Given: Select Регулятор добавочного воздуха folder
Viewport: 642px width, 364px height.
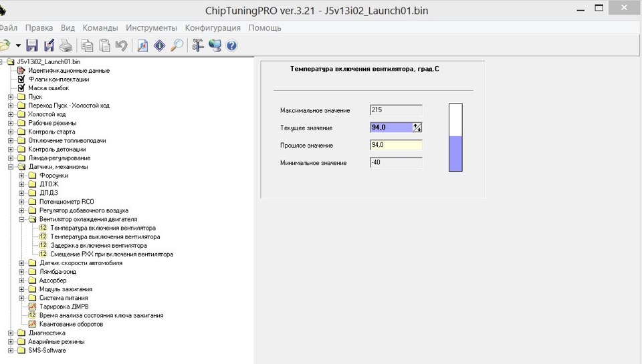Looking at the screenshot, I should pyautogui.click(x=84, y=210).
